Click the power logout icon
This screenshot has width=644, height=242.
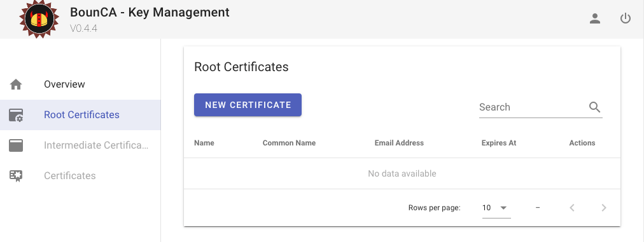pyautogui.click(x=625, y=18)
